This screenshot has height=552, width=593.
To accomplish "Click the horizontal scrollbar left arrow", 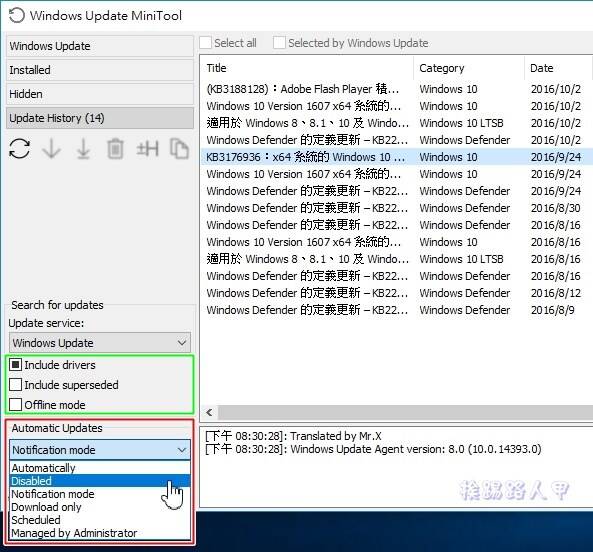I will (209, 412).
